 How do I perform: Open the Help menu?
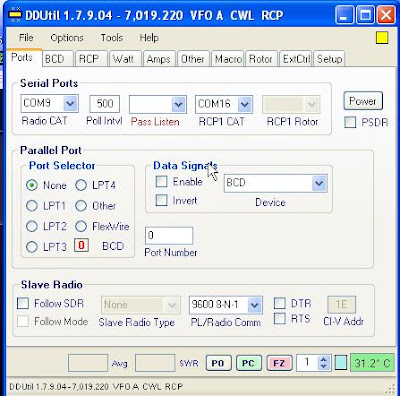pos(149,38)
